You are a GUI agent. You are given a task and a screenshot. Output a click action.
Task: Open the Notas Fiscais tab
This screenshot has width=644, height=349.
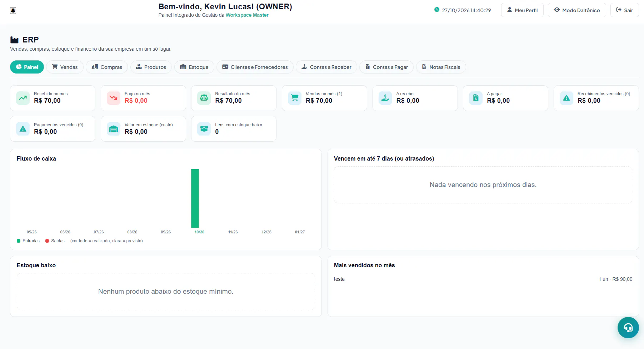441,67
